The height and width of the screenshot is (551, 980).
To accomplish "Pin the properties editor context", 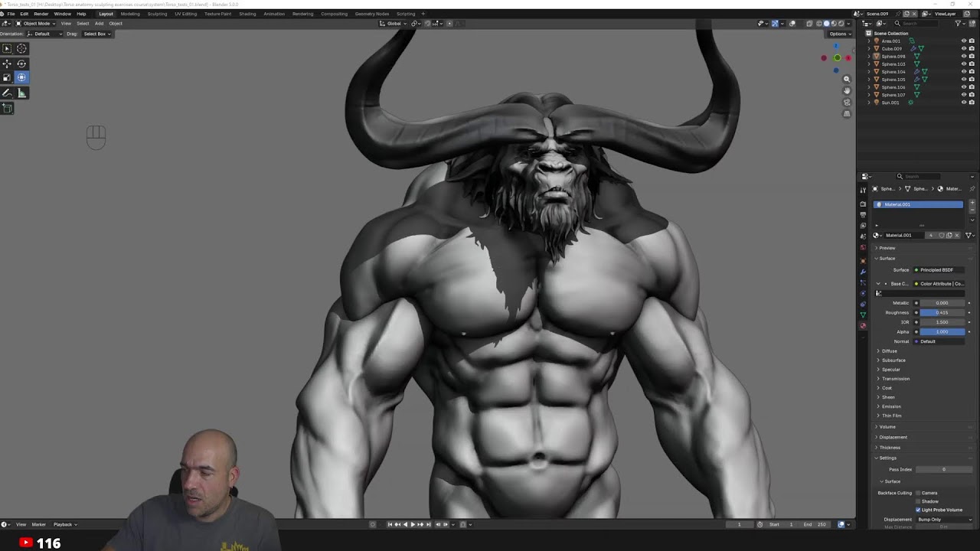I will [972, 188].
